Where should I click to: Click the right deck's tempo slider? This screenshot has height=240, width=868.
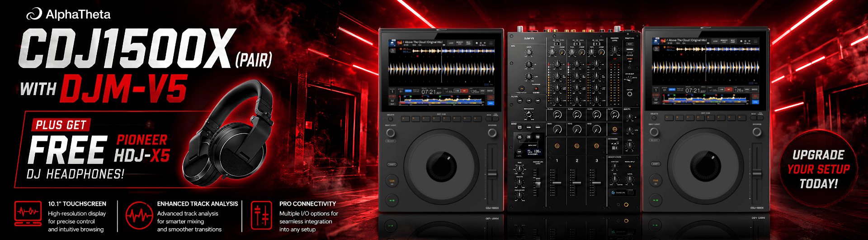tap(756, 174)
